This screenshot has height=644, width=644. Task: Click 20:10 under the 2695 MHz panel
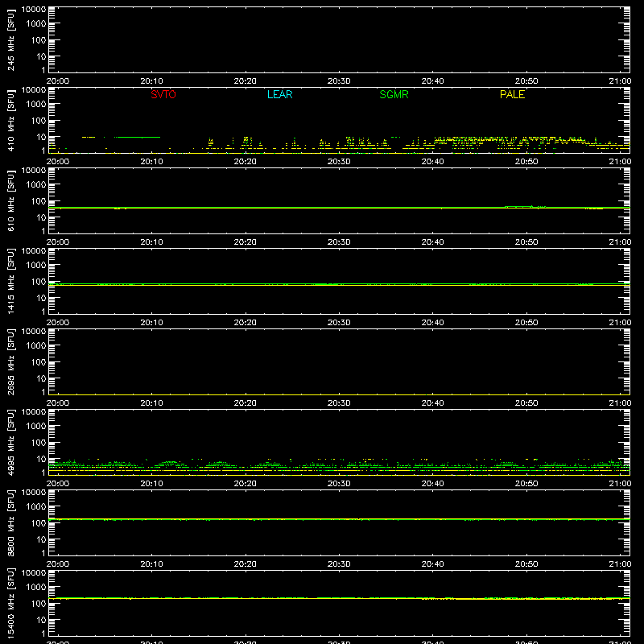tap(151, 403)
